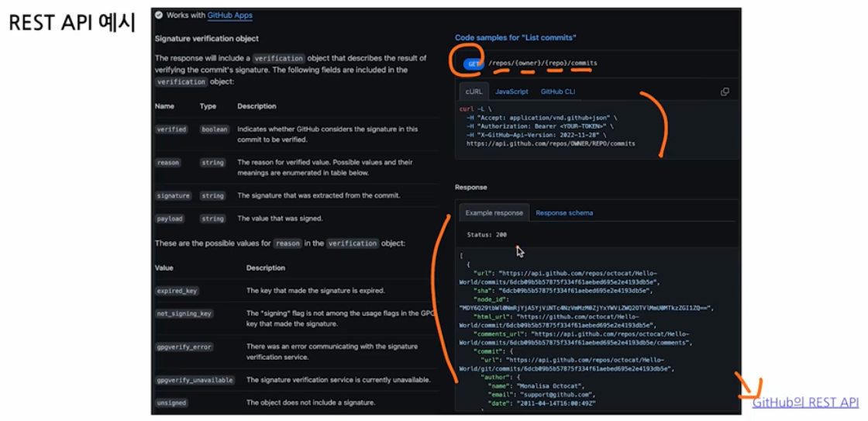This screenshot has width=868, height=421.
Task: Click "The signature that was extracted" description
Action: pyautogui.click(x=319, y=196)
